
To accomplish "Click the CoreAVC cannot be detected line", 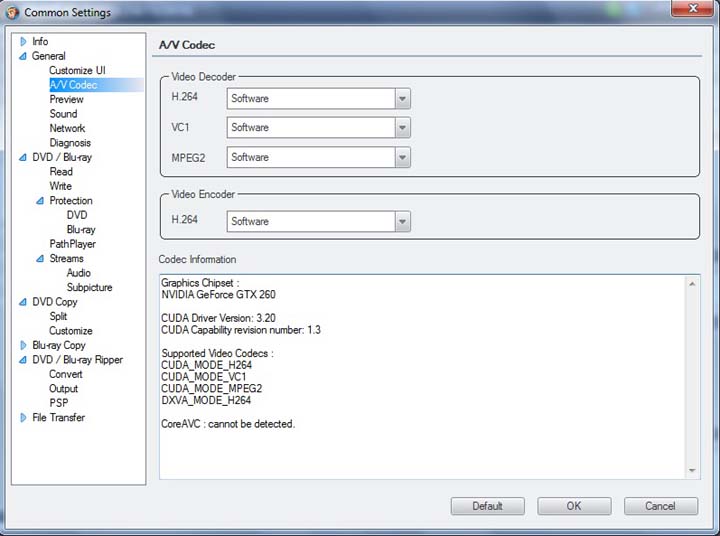I will click(x=228, y=424).
